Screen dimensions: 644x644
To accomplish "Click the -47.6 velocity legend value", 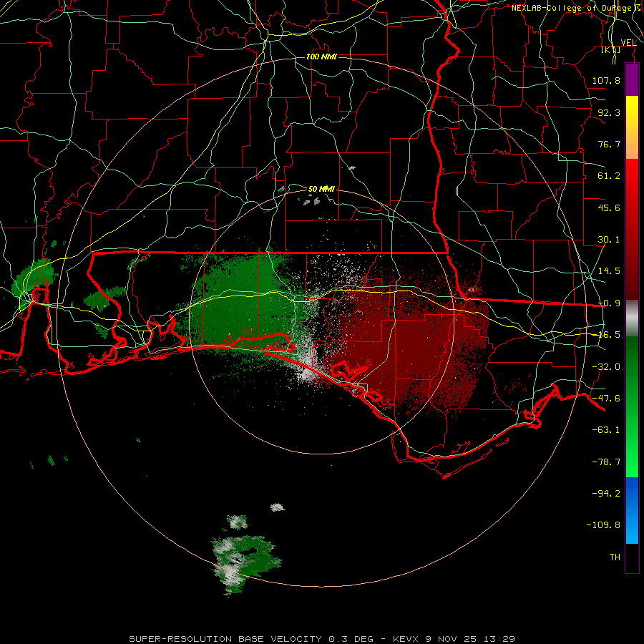I will [x=606, y=399].
